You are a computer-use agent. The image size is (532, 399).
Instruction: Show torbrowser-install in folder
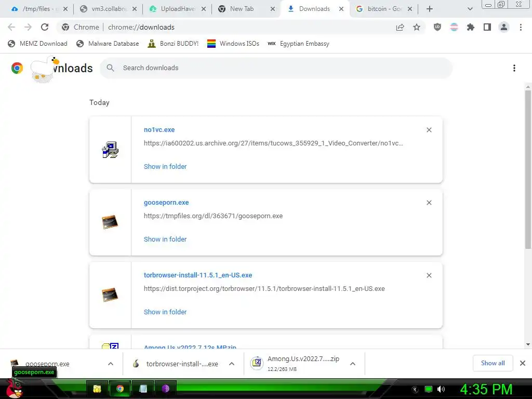point(165,312)
